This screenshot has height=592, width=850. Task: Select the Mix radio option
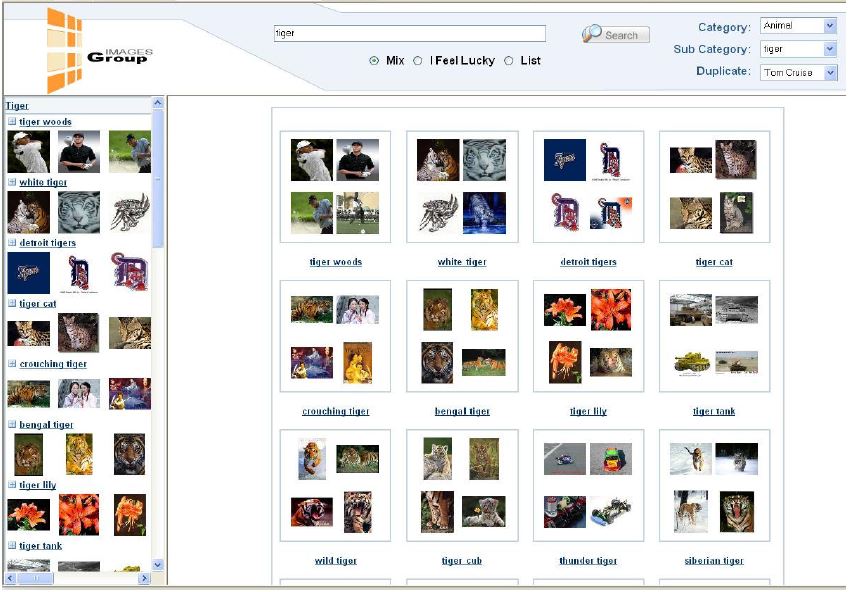(x=374, y=61)
